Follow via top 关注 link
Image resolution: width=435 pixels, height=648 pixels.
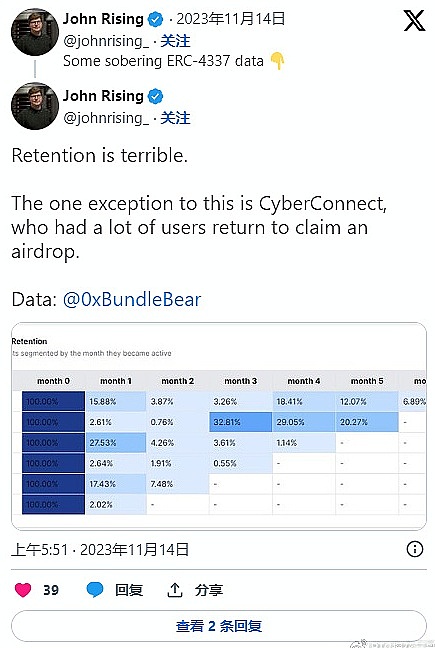pyautogui.click(x=175, y=41)
